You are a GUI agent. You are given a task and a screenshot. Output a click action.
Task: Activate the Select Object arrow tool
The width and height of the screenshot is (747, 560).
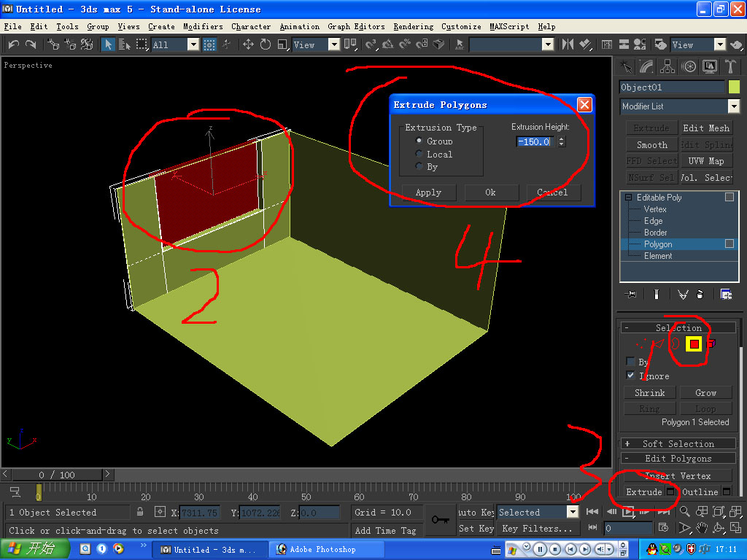point(108,44)
